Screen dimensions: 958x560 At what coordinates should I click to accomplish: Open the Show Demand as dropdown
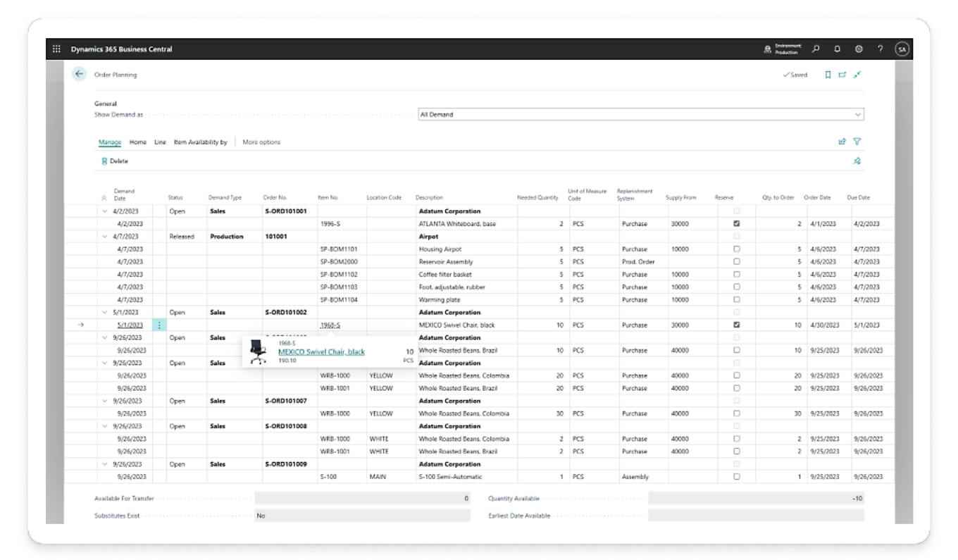pyautogui.click(x=640, y=114)
